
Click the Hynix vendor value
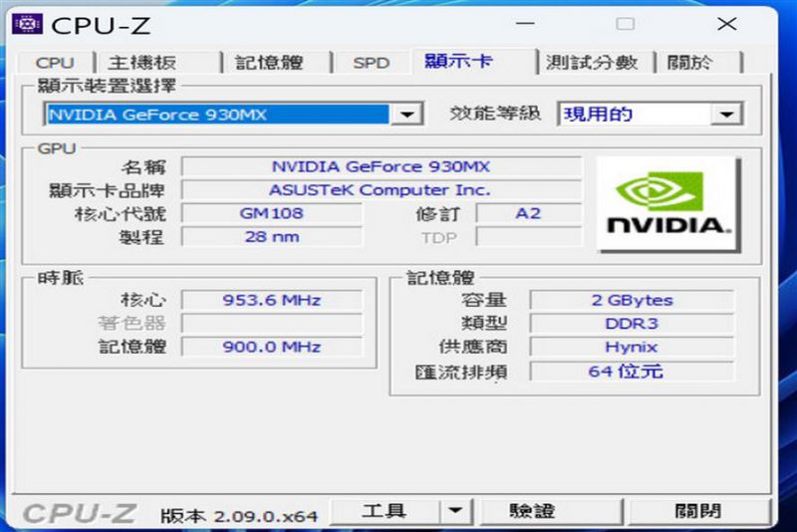[632, 347]
